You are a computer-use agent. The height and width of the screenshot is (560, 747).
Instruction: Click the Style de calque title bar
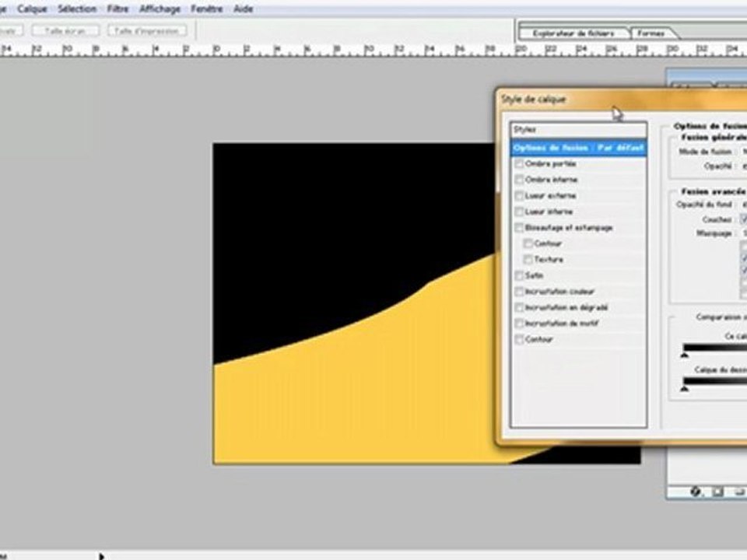(x=622, y=99)
